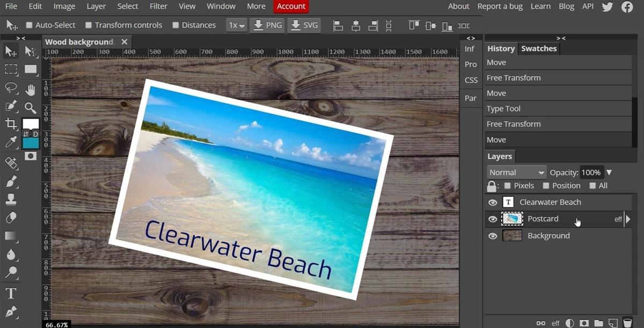
Task: Open the Info 'Inf' side panel
Action: coord(470,49)
